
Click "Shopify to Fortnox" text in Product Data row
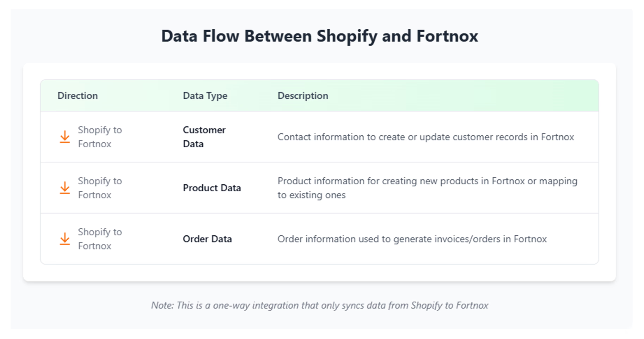[100, 188]
